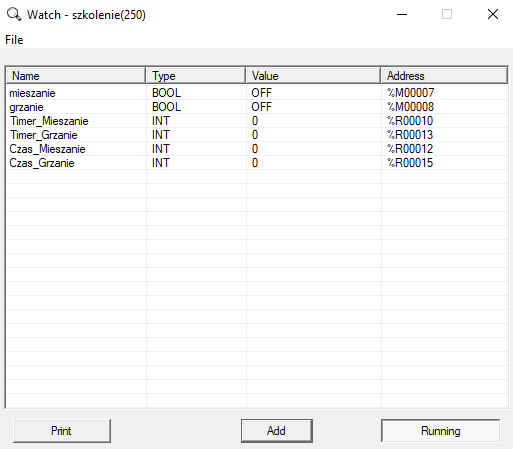Select the Czas_Mieszanie row
The width and height of the screenshot is (513, 449).
tap(257, 149)
